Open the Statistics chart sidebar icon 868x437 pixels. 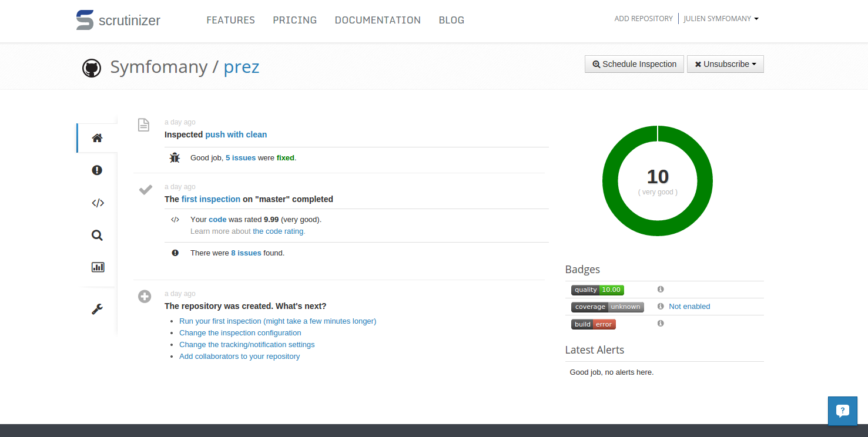[x=98, y=267]
